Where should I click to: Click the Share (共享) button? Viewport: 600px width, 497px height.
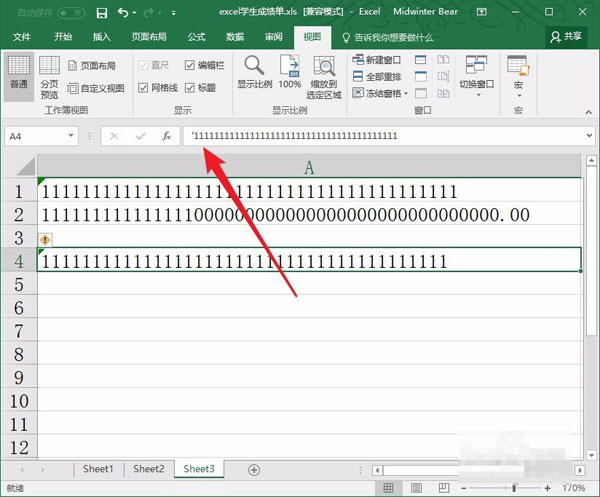(x=567, y=36)
